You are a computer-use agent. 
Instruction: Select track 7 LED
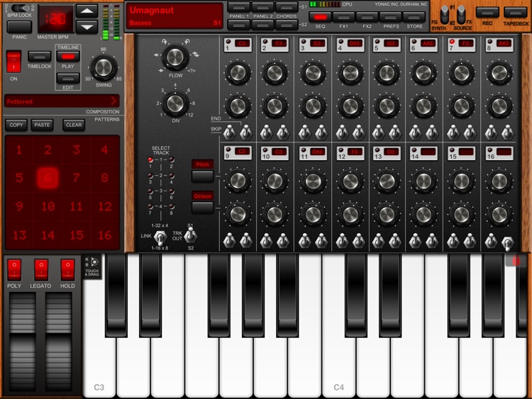[150, 206]
